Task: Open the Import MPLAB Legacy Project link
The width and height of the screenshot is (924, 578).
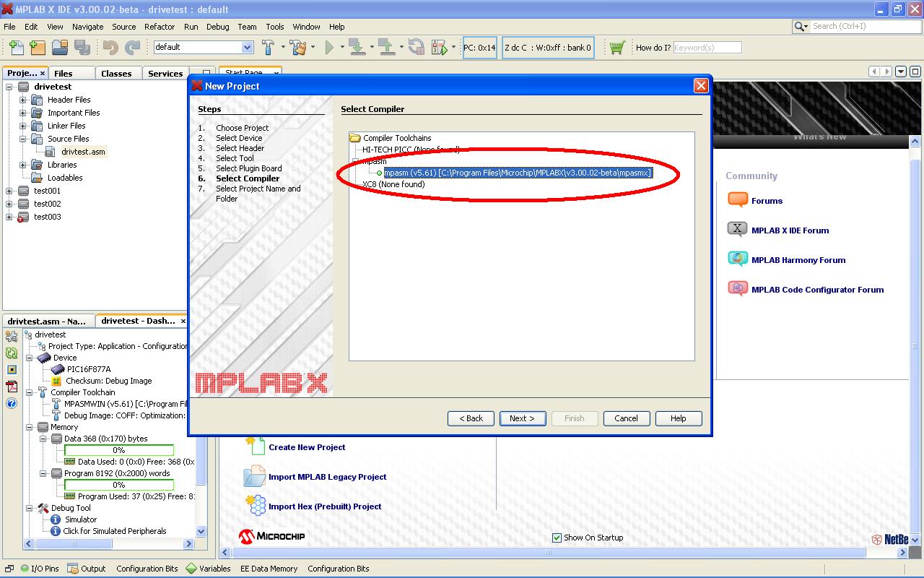Action: (327, 477)
